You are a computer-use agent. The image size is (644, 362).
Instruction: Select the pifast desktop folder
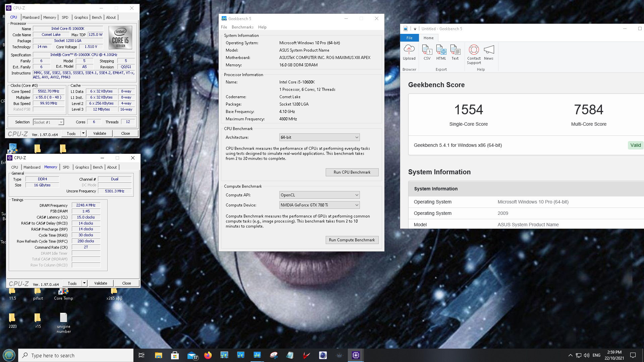point(38,294)
